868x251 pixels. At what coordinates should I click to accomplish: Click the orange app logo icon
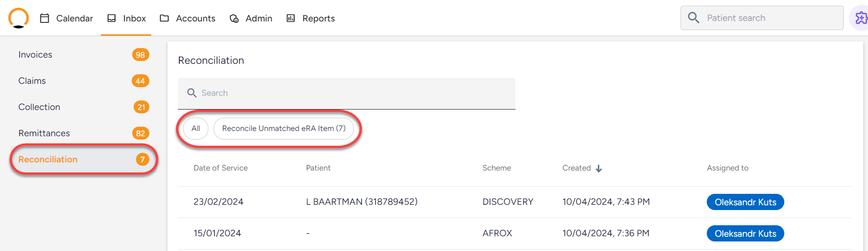click(19, 18)
